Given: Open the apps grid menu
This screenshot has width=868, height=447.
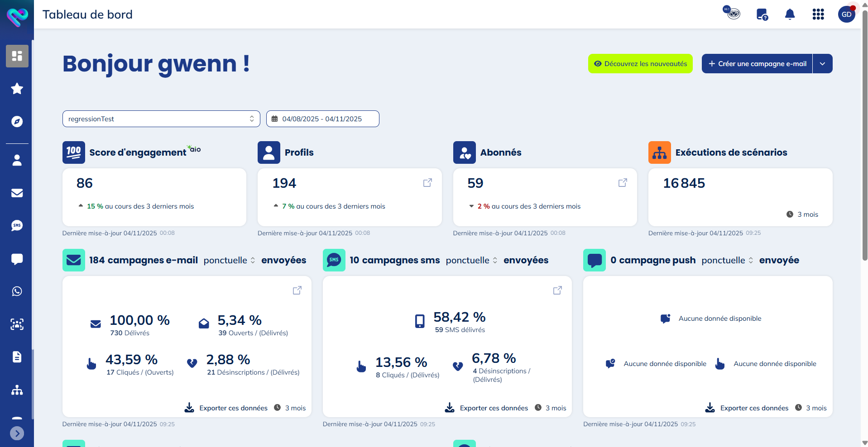Looking at the screenshot, I should coord(818,14).
